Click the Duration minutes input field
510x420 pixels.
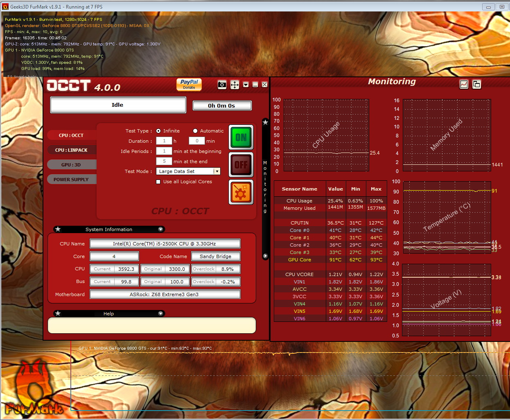click(x=196, y=141)
